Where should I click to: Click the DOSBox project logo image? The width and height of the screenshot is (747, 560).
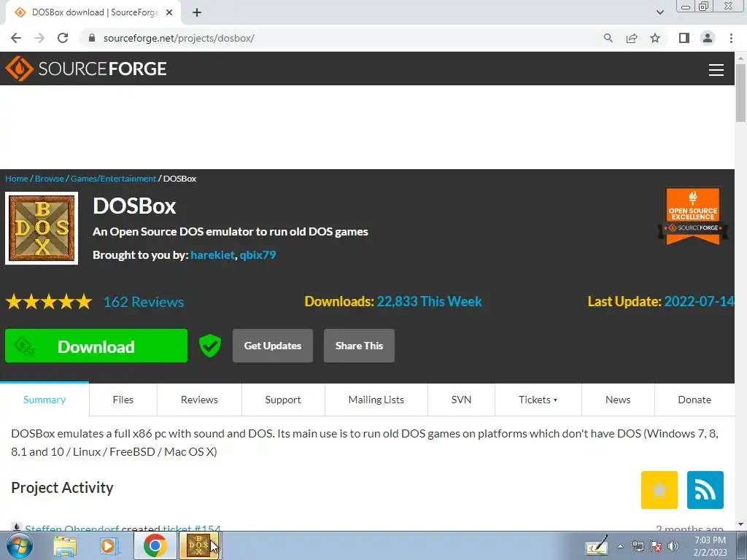[x=42, y=228]
